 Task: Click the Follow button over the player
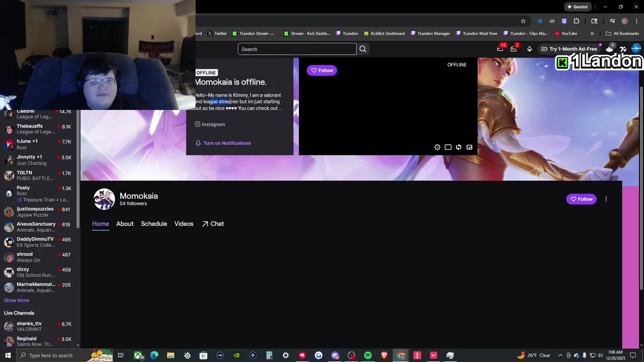pos(322,70)
